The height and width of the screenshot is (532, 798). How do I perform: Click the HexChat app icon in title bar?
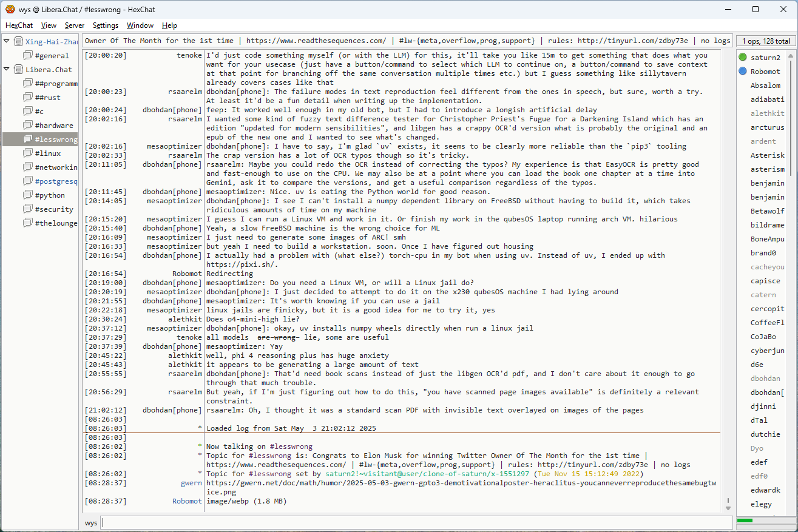[10, 9]
